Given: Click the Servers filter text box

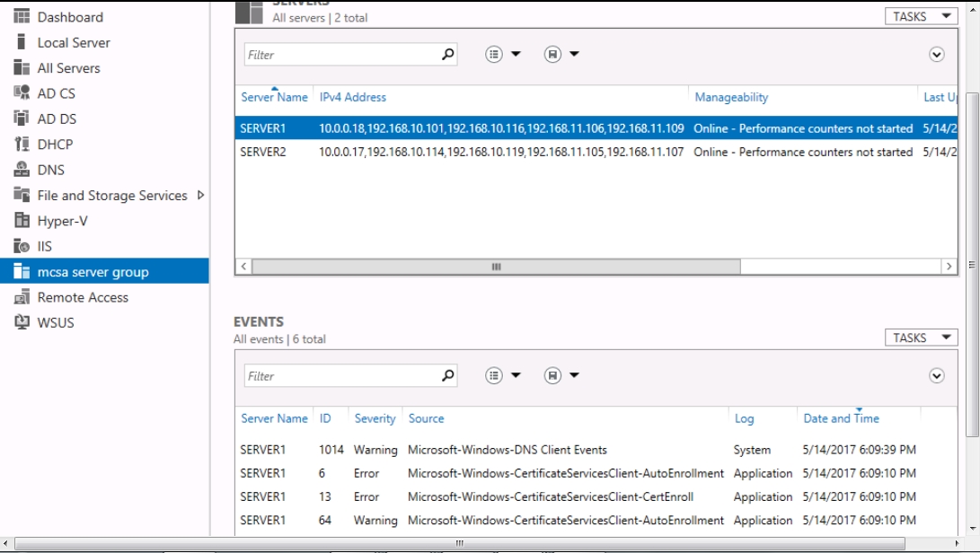Looking at the screenshot, I should (342, 55).
